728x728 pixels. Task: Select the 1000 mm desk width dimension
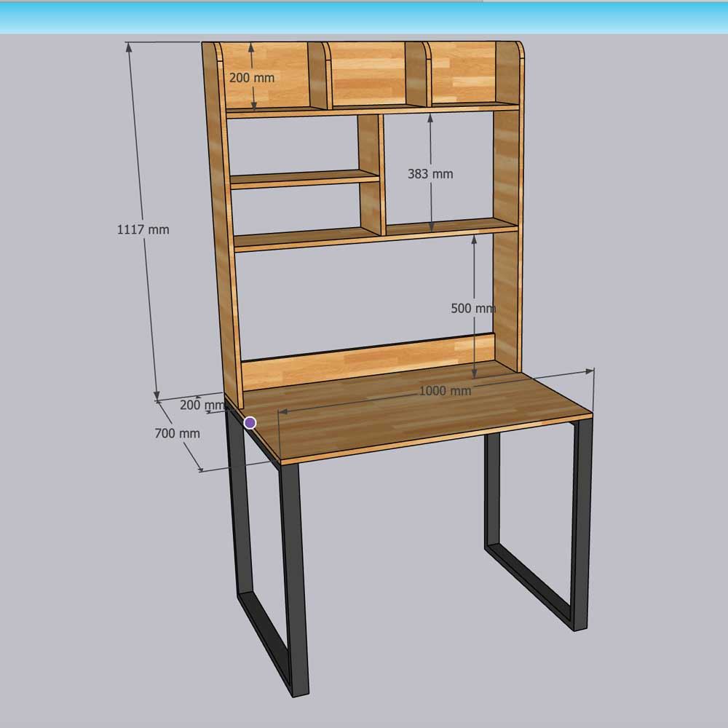(x=445, y=391)
